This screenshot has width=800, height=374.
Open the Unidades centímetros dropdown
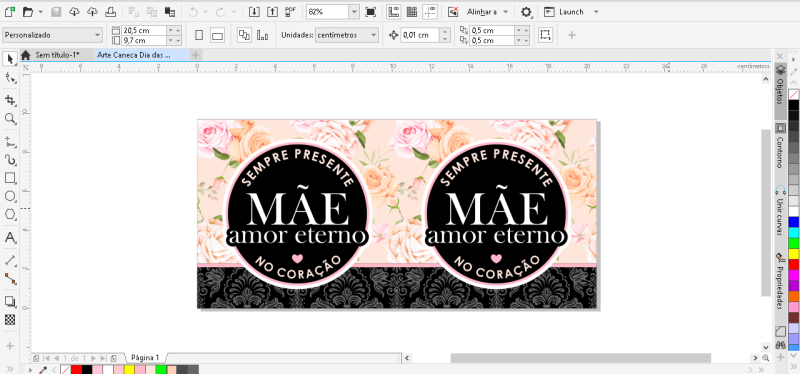click(x=347, y=35)
